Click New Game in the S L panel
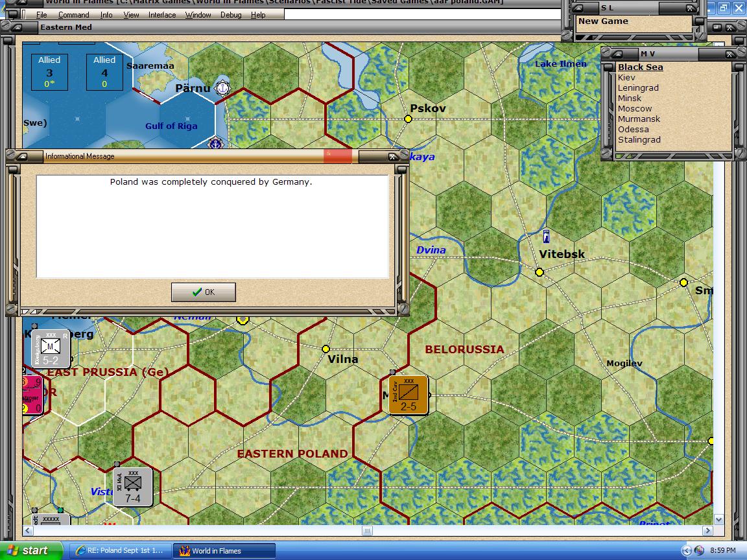 coord(603,21)
